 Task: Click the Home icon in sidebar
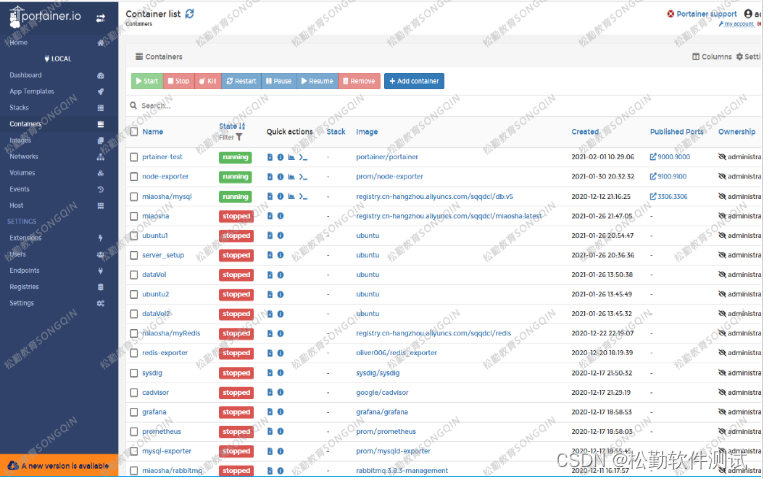tap(100, 43)
